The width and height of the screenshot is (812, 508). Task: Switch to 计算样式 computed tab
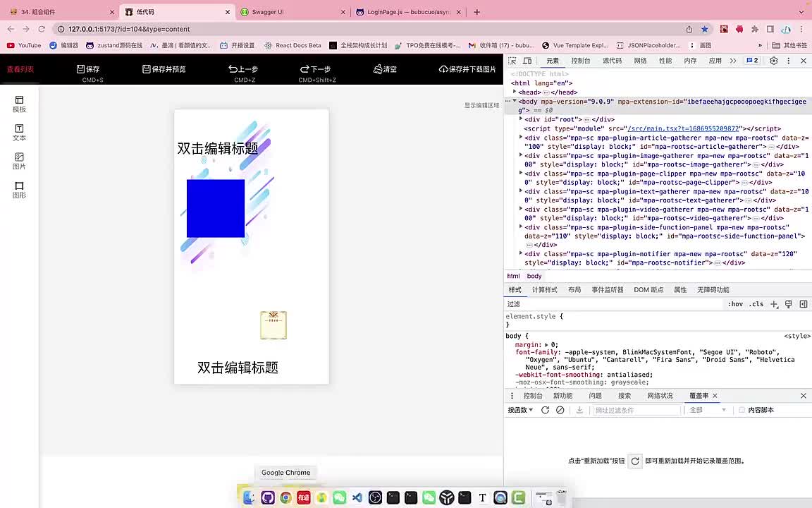544,290
